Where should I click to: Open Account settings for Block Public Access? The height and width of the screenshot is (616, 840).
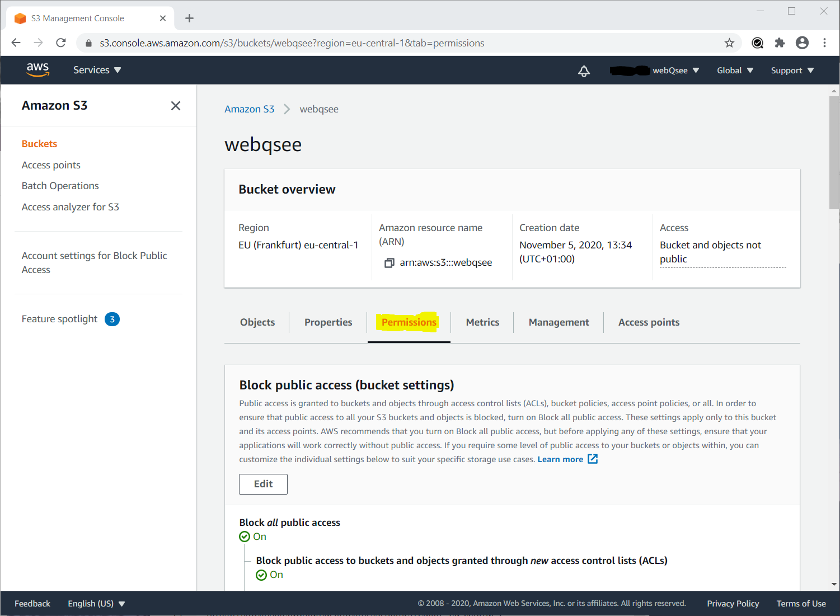pyautogui.click(x=94, y=262)
